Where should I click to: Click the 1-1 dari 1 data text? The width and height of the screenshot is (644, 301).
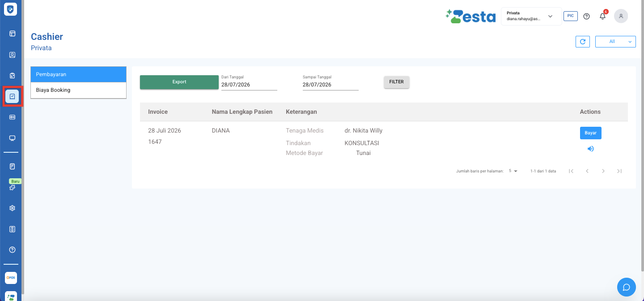coord(543,171)
